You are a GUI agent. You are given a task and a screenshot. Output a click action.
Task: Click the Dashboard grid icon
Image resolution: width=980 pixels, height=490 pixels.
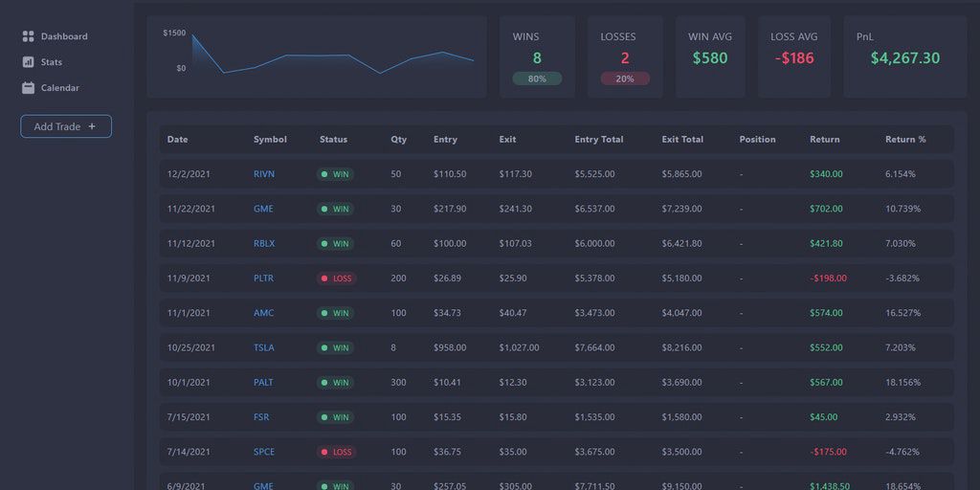pyautogui.click(x=28, y=36)
